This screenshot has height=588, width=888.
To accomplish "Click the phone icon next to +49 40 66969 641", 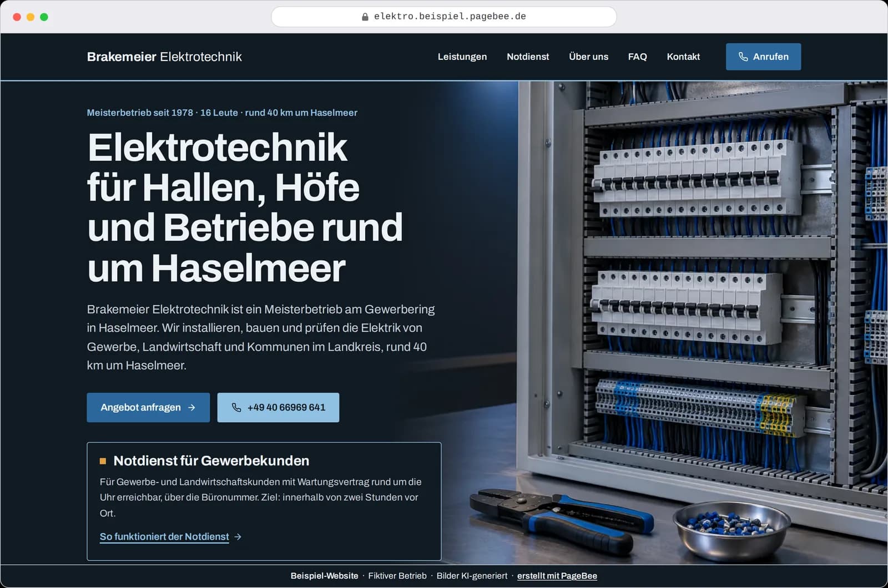I will click(236, 407).
